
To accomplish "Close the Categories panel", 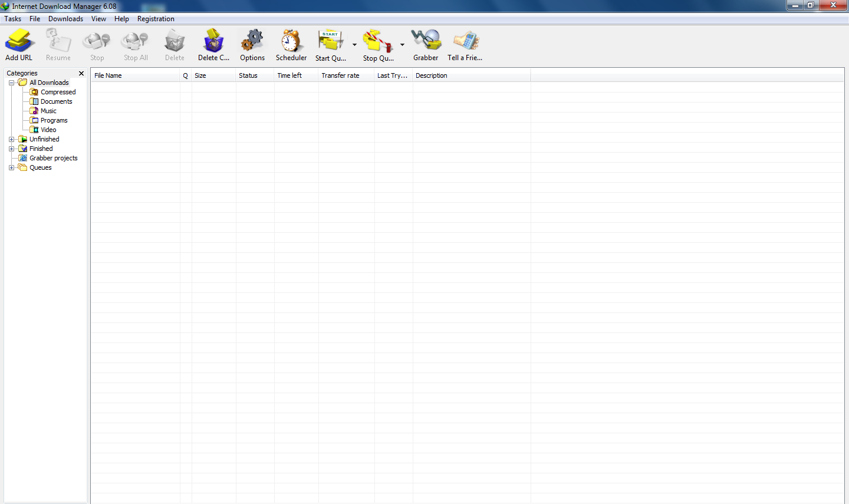I will click(81, 73).
